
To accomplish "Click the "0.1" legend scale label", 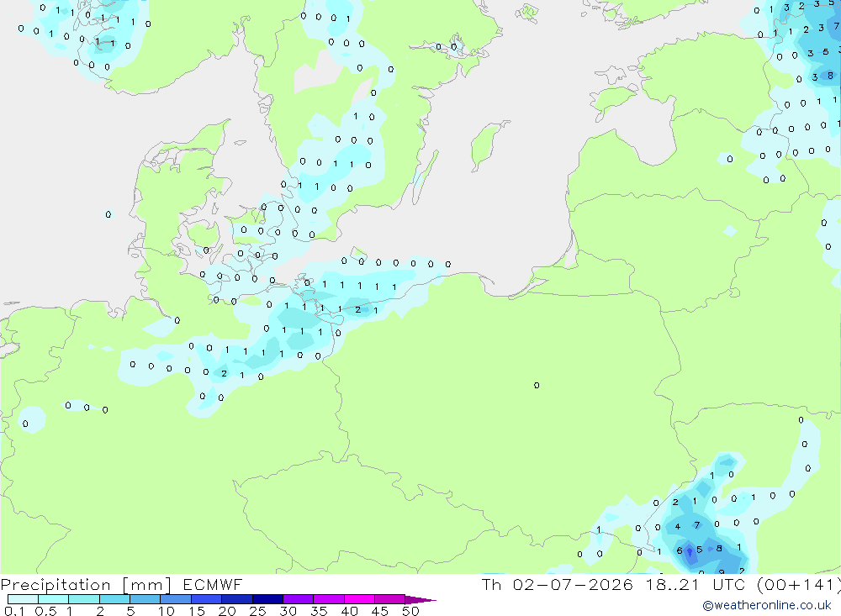I will pos(14,611).
